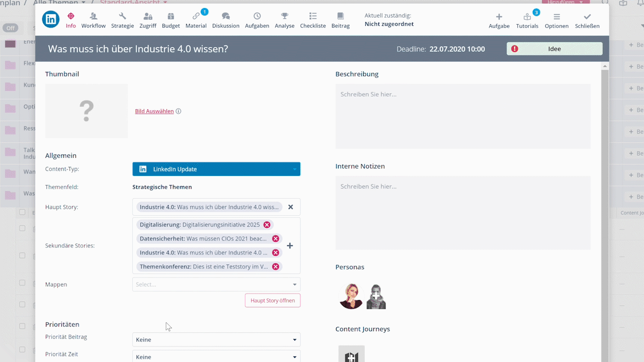Screen dimensions: 644x362
Task: Open the Strategie wrench icon
Action: pyautogui.click(x=122, y=17)
